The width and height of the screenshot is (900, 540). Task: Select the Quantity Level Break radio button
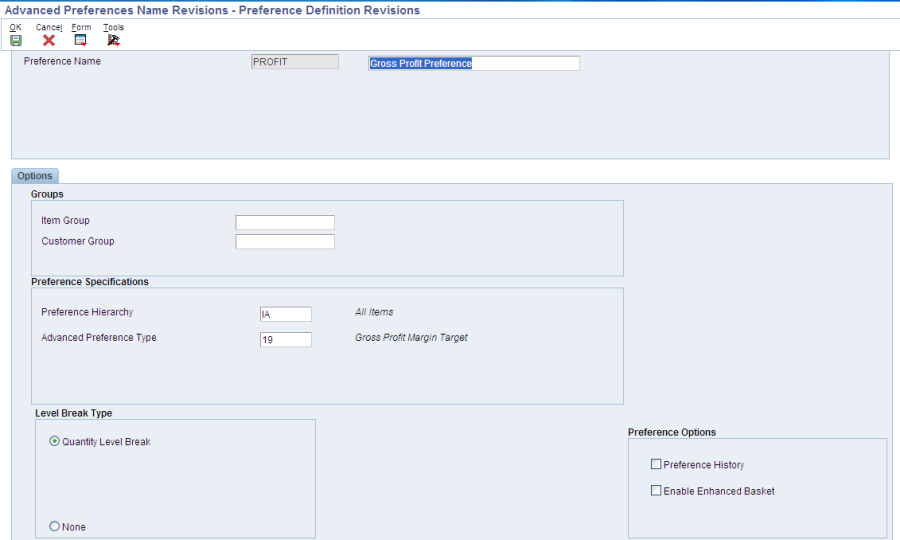(55, 441)
